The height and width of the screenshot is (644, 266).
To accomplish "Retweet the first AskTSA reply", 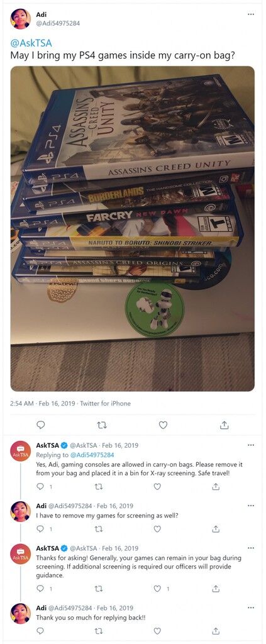I will click(98, 487).
